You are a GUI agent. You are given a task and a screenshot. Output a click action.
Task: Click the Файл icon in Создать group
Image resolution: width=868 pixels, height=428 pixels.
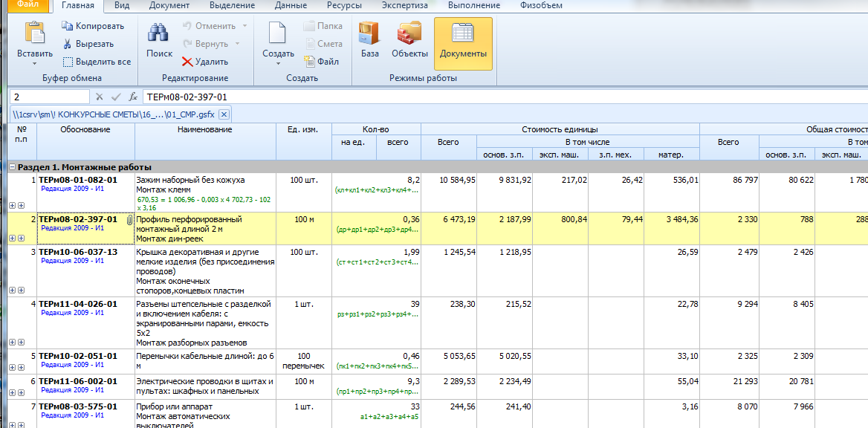point(310,62)
